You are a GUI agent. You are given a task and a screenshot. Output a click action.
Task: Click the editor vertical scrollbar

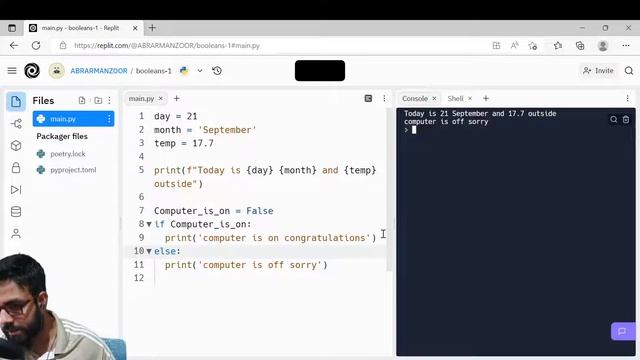pos(389,190)
